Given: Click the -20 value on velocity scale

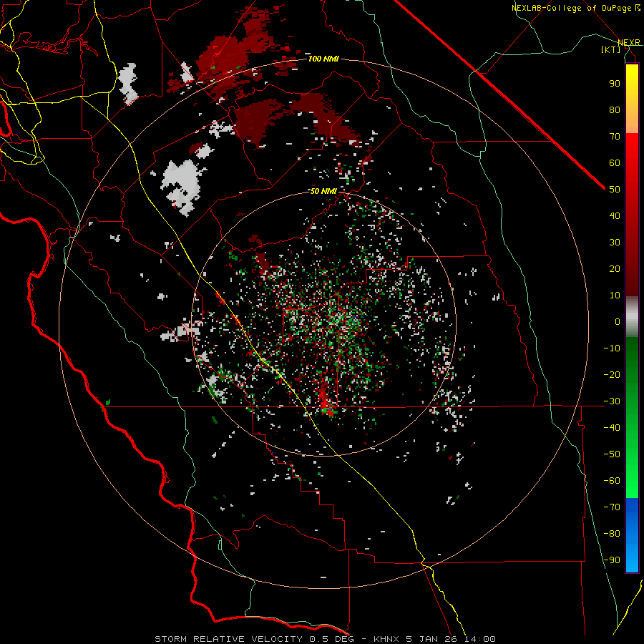Looking at the screenshot, I should pos(612,375).
